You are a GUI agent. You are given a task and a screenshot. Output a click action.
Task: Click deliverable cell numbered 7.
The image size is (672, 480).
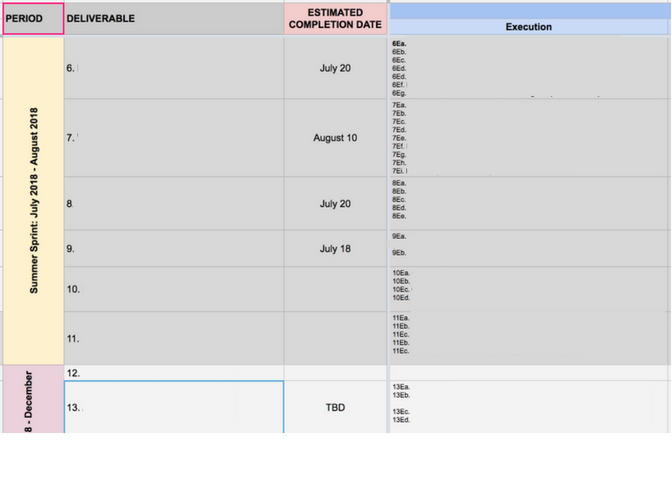174,138
